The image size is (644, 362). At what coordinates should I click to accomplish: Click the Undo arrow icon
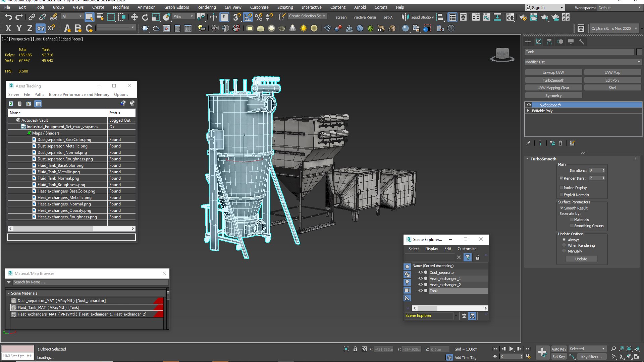(x=8, y=17)
